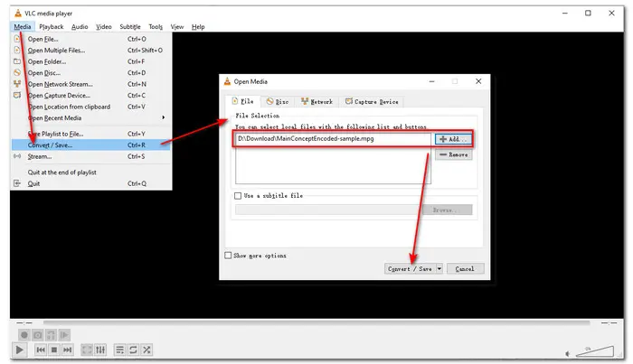The height and width of the screenshot is (364, 633).
Task: Expand Open Recent Media submenu
Action: 91,118
